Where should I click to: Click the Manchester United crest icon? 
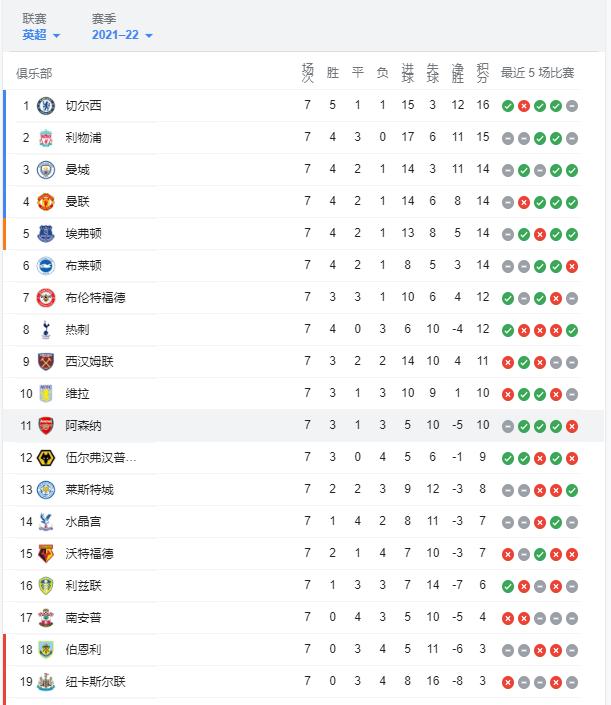(x=45, y=202)
